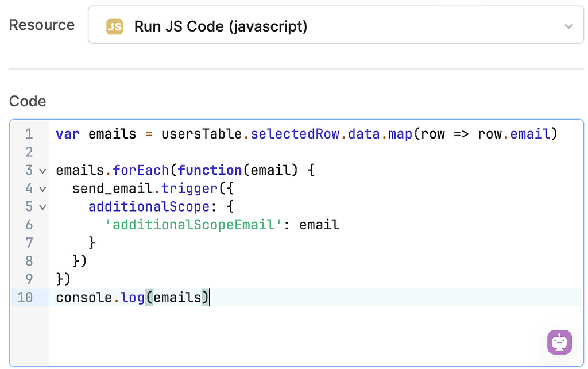The height and width of the screenshot is (369, 588).
Task: Collapse code fold arrow on line 3
Action: tap(42, 171)
